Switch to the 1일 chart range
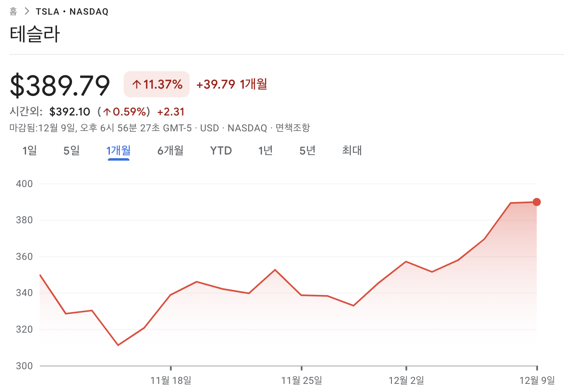The height and width of the screenshot is (392, 564). (x=30, y=151)
